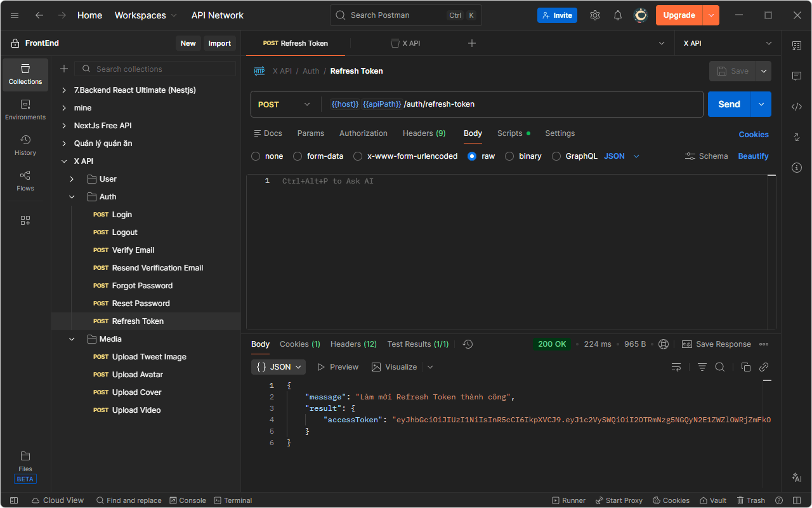Click the code snippet icon in right sidebar

(x=797, y=107)
